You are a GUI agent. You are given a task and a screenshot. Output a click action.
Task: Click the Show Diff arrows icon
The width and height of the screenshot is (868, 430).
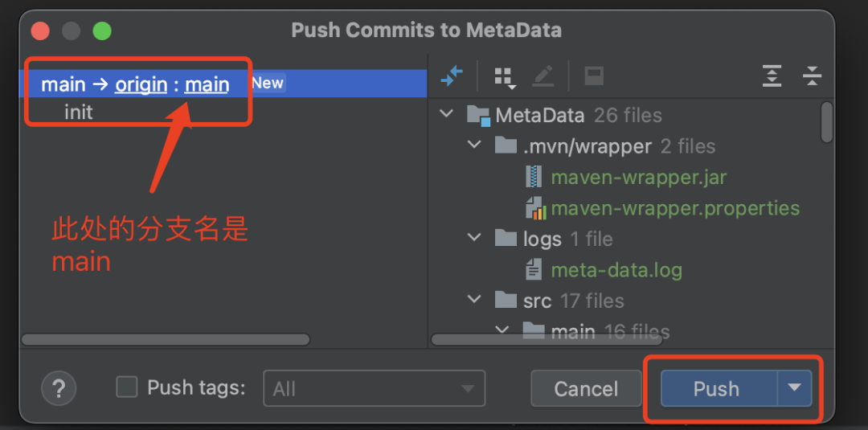[451, 76]
